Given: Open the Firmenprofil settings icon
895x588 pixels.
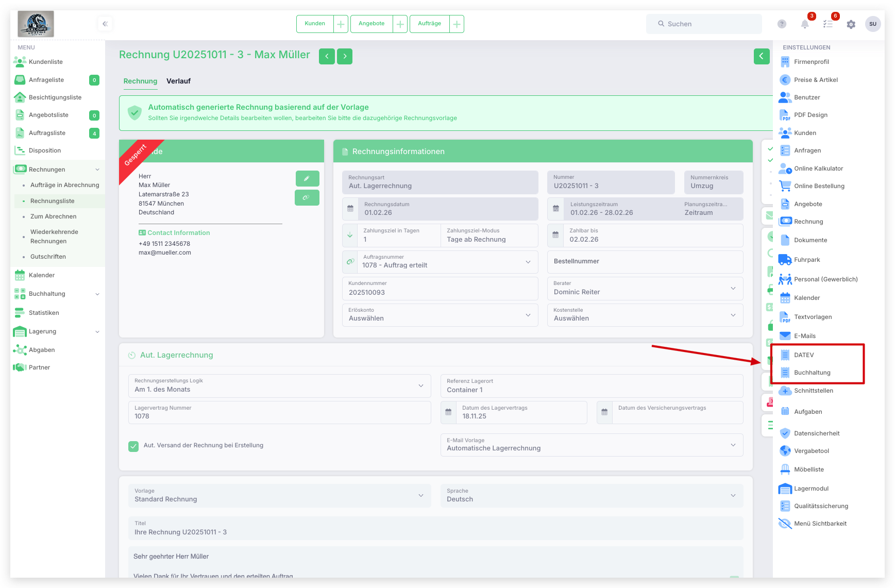Looking at the screenshot, I should click(x=785, y=62).
